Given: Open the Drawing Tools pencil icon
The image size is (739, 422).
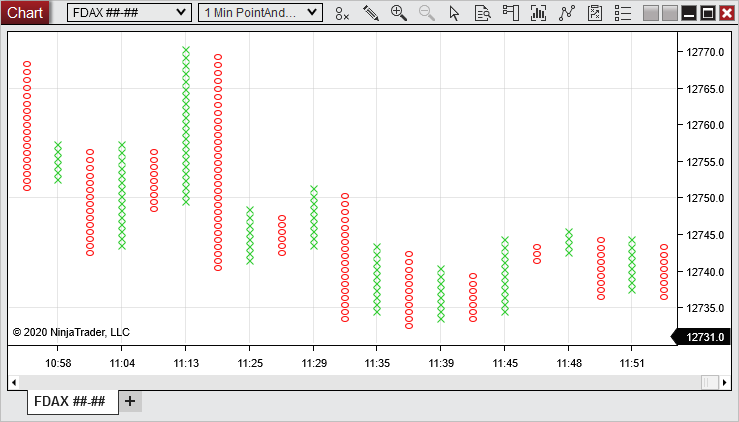Looking at the screenshot, I should point(371,13).
